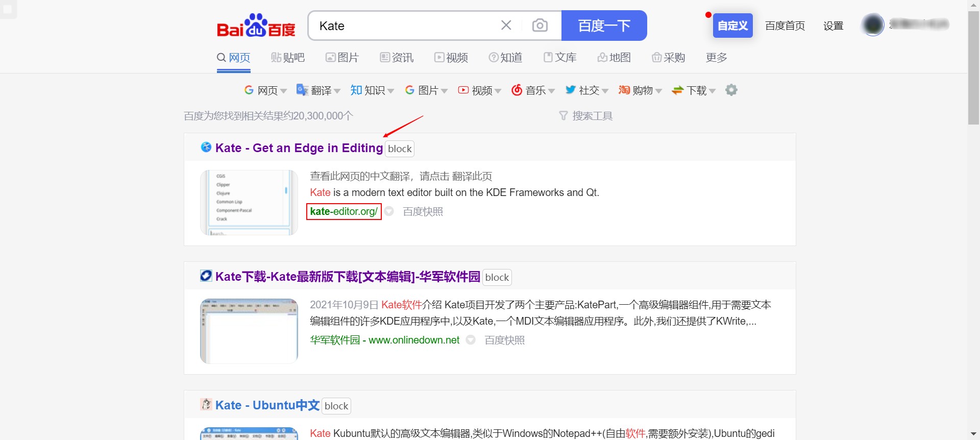Click the round icon after kate-editor.org/
Viewport: 980px width, 440px height.
(x=389, y=211)
